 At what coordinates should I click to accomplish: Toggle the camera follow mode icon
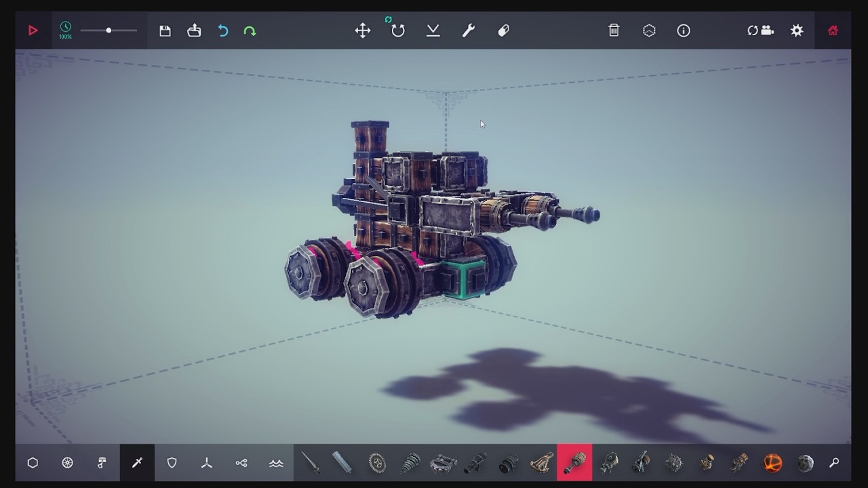click(x=760, y=30)
